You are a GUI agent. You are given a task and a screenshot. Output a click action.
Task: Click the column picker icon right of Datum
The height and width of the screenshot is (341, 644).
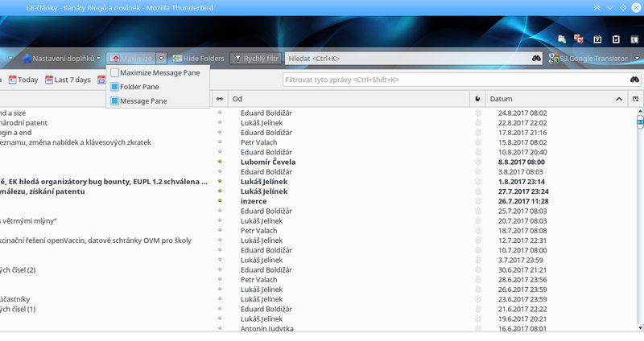click(x=637, y=98)
